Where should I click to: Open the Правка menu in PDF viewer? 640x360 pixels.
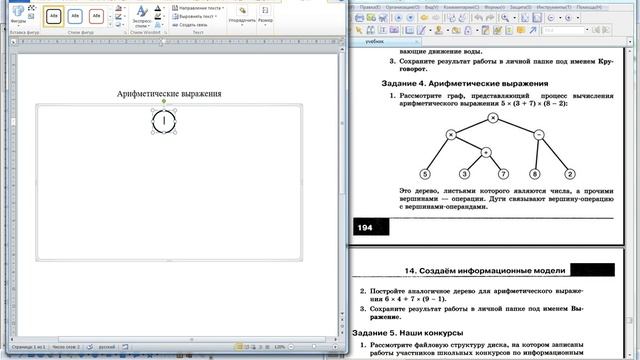[x=371, y=7]
